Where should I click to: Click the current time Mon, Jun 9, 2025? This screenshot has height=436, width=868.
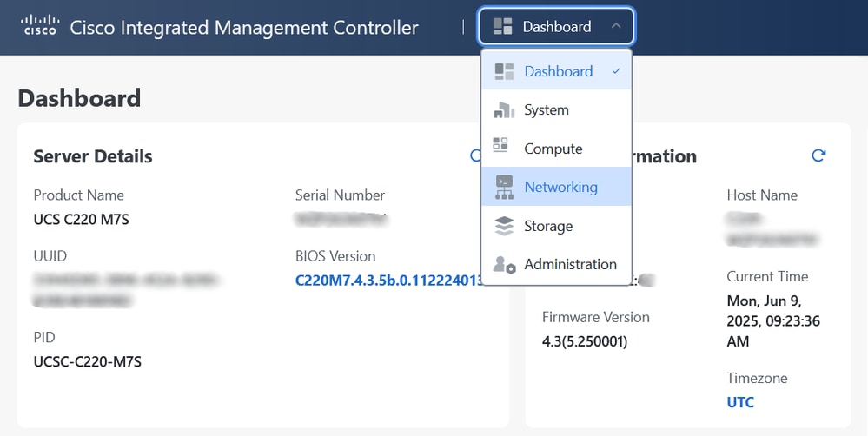tap(773, 320)
